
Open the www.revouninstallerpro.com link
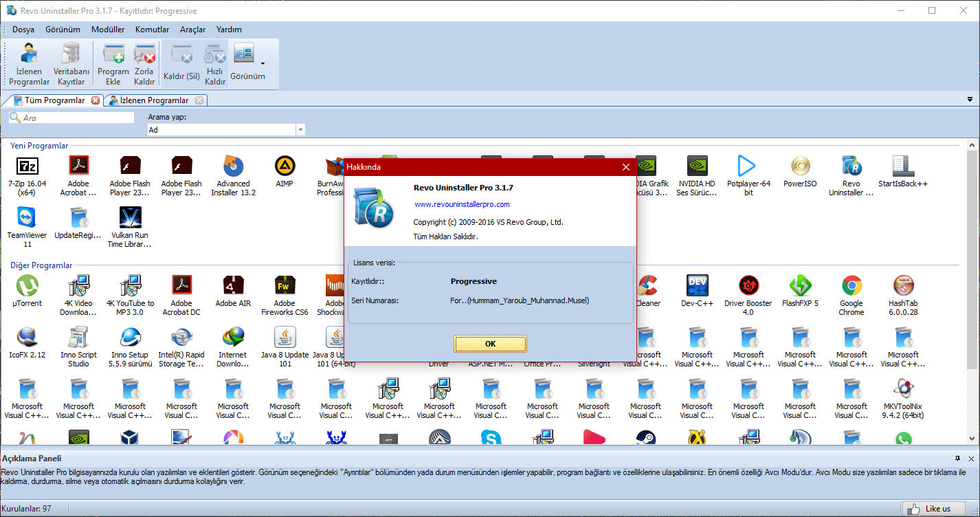click(x=462, y=204)
